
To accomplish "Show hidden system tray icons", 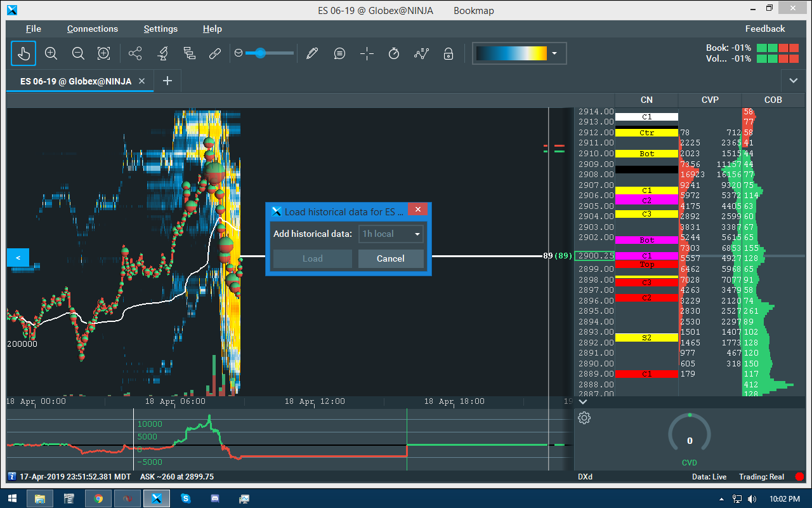I will tap(722, 498).
